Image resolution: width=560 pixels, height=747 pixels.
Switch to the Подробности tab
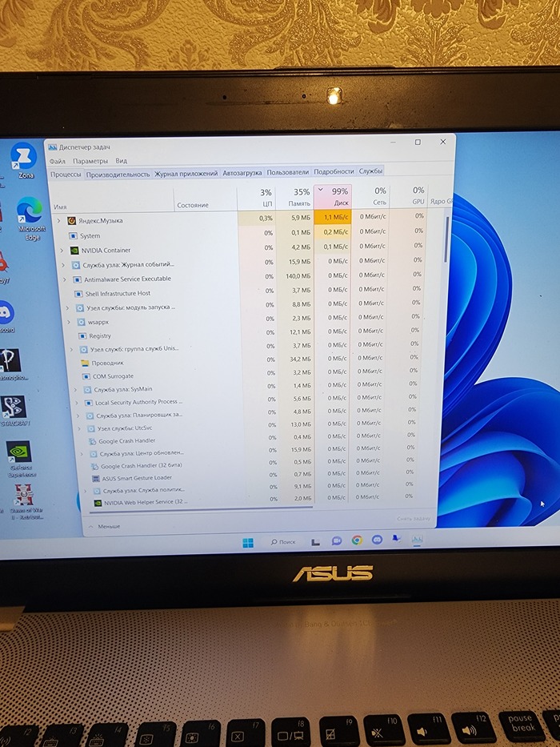(334, 171)
